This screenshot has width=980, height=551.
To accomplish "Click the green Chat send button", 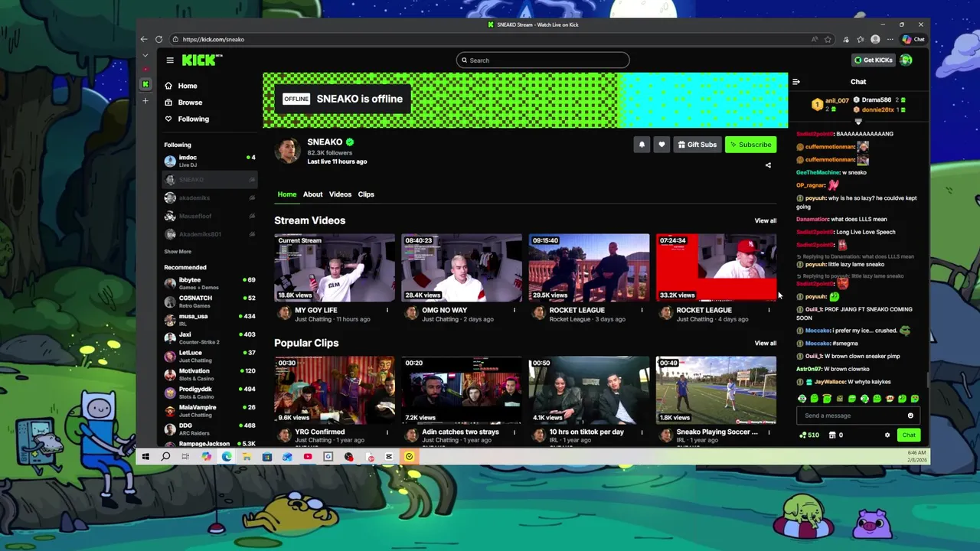I will [x=908, y=435].
